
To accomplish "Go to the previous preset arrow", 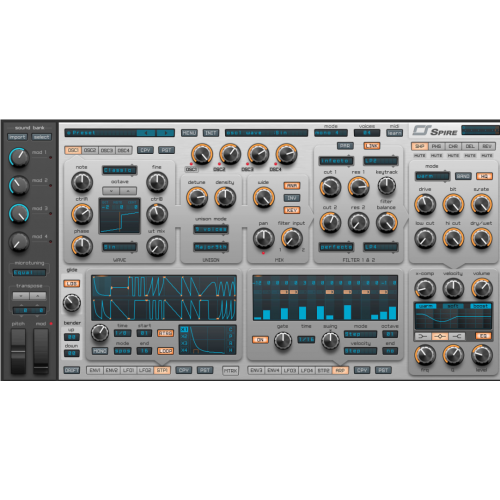I will pyautogui.click(x=146, y=133).
